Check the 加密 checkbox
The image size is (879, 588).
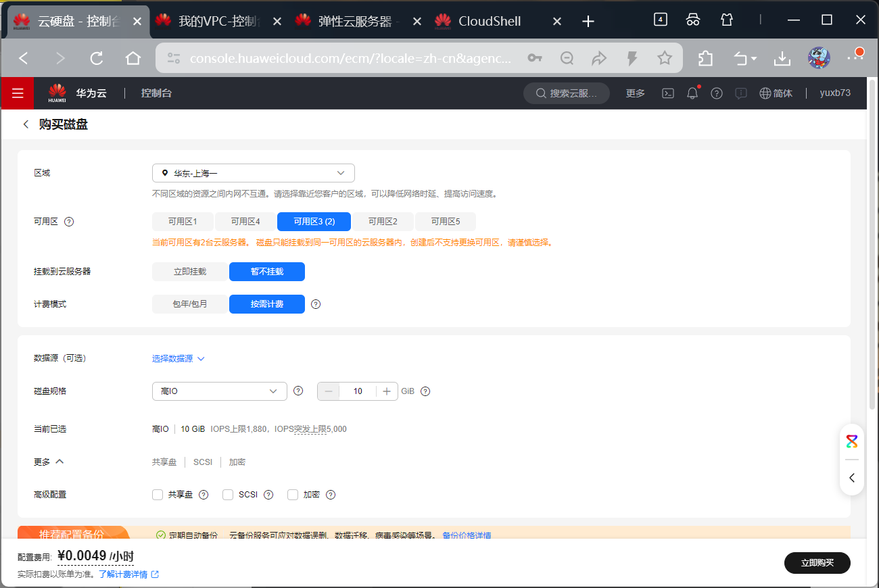pos(293,495)
